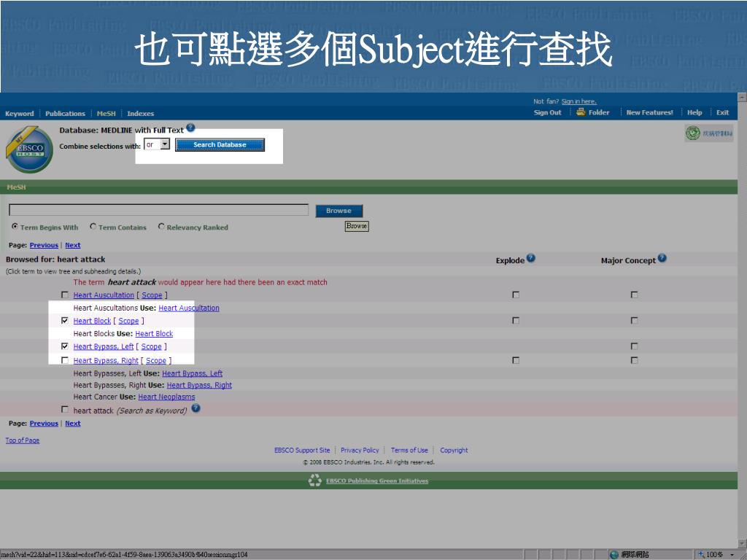Image resolution: width=747 pixels, height=560 pixels.
Task: Uncheck the Heart Block checkbox
Action: 65,321
